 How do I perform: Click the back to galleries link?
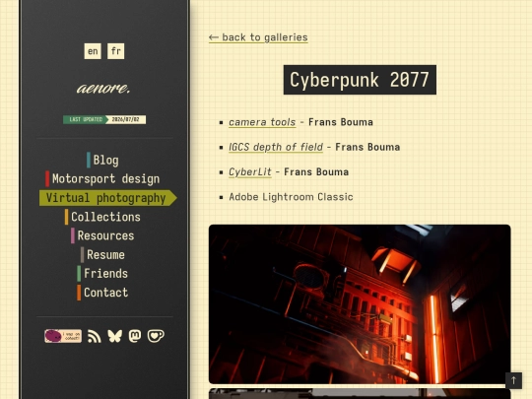pos(258,37)
